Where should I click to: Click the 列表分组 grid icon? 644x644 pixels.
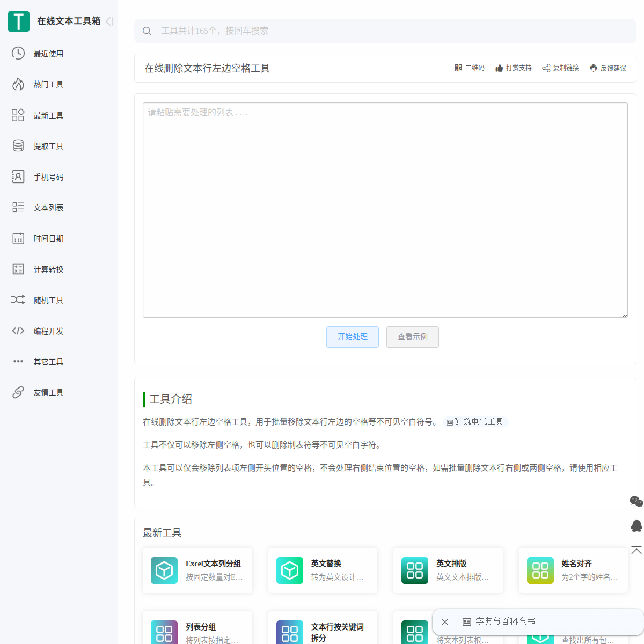pos(164,632)
